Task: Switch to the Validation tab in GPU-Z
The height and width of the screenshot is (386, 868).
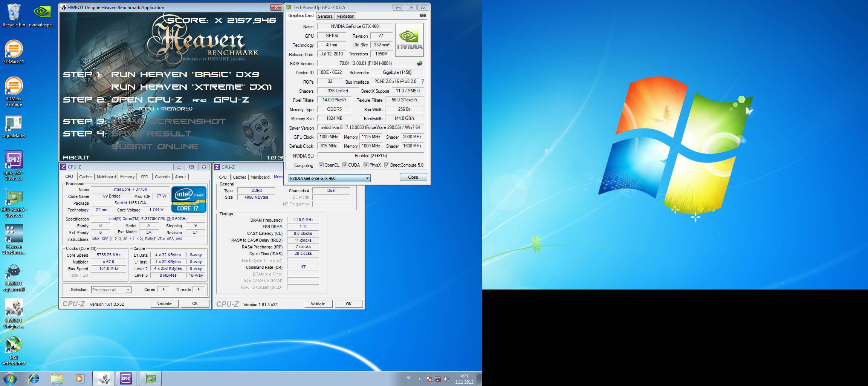Action: click(345, 16)
